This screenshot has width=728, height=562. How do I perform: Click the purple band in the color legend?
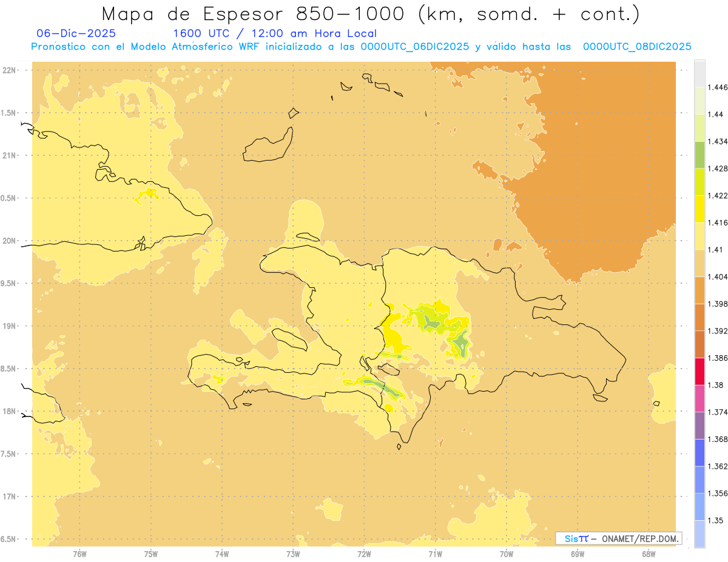[699, 426]
